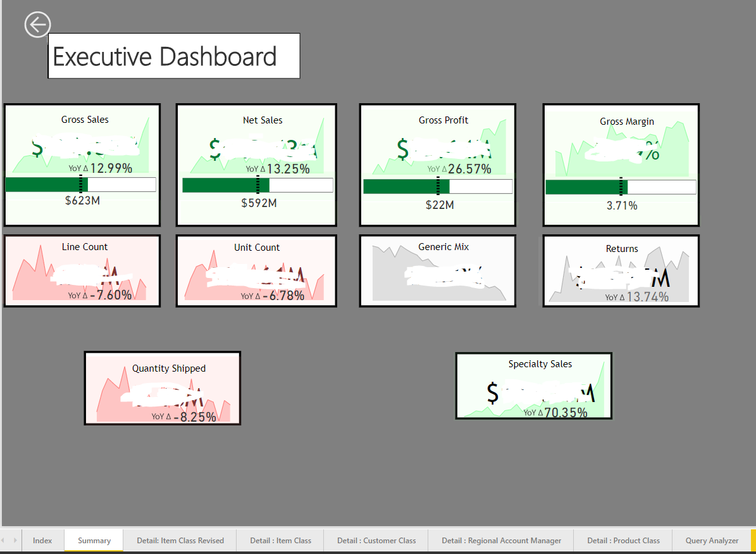Open Detail : Item Class tab
This screenshot has height=554, width=756.
[281, 540]
